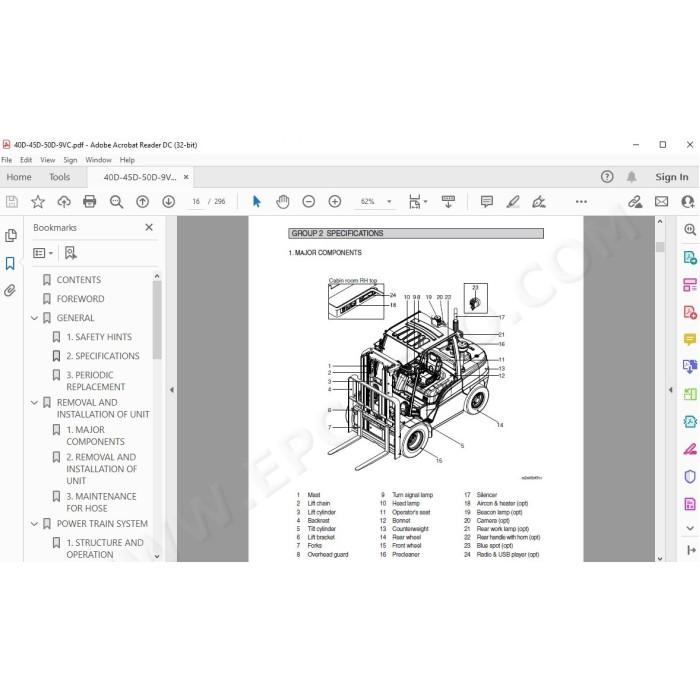Click the document scroll down arrow
The width and height of the screenshot is (700, 700).
point(660,558)
